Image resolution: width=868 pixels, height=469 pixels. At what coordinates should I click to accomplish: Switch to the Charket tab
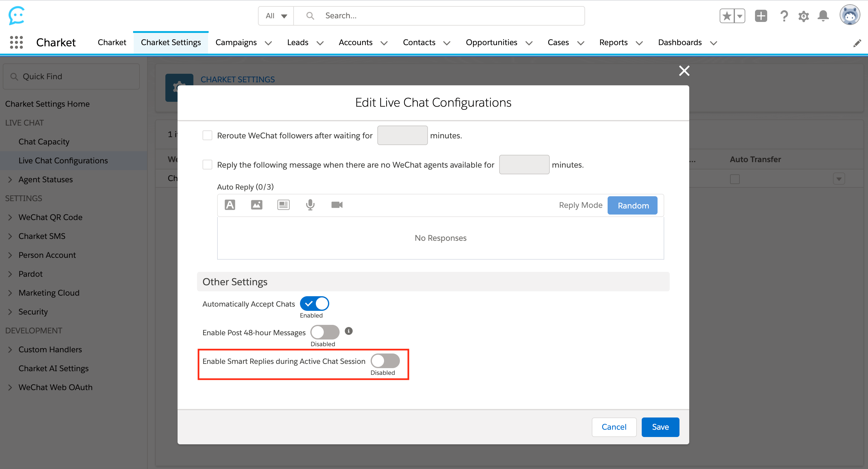pos(111,42)
